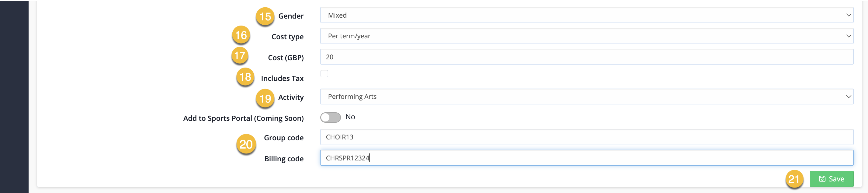Tick the Includes Tax checkbox

pos(324,74)
